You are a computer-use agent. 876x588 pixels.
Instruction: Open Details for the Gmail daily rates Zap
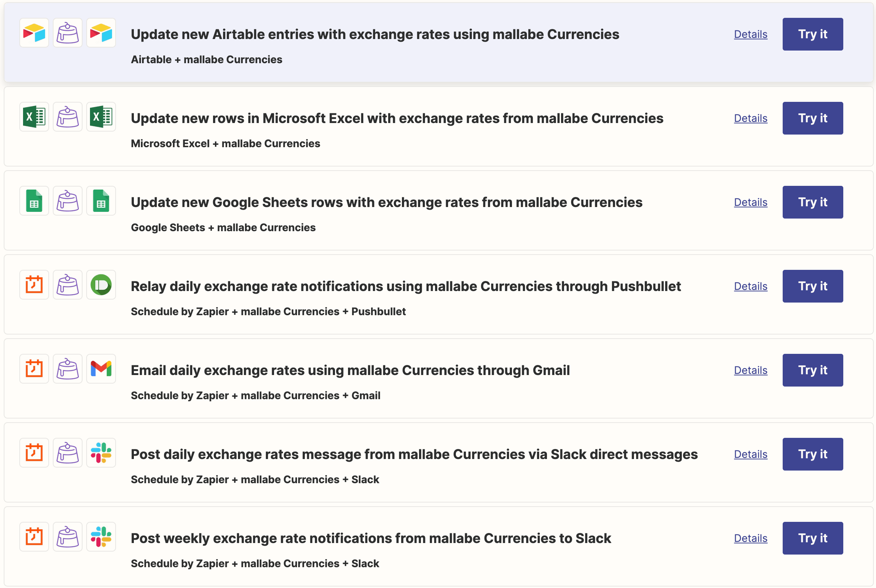[x=750, y=371]
